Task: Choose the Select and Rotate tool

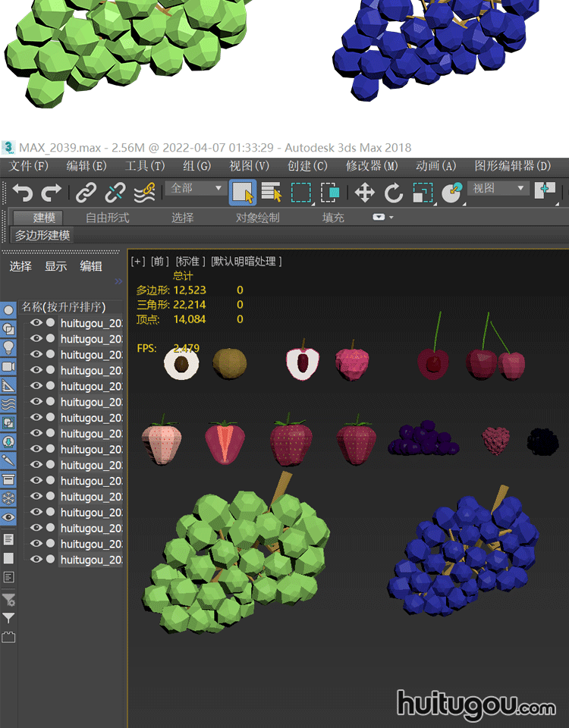Action: coord(393,193)
